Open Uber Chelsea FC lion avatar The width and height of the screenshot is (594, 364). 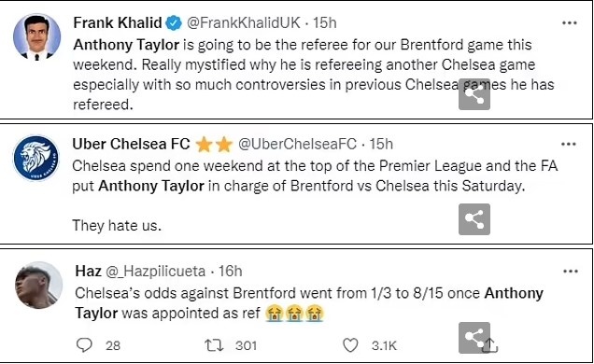coord(36,158)
